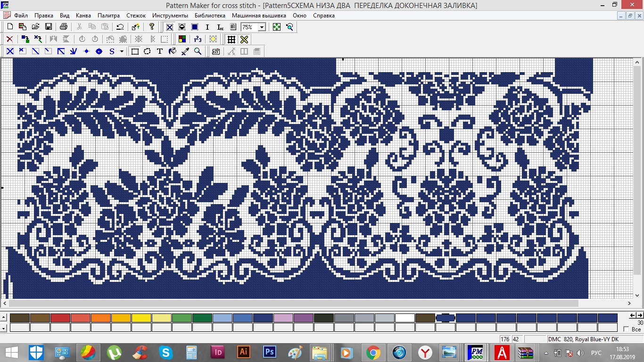Click the Undo arrow button
Viewport: 644px width, 362px height.
[120, 27]
